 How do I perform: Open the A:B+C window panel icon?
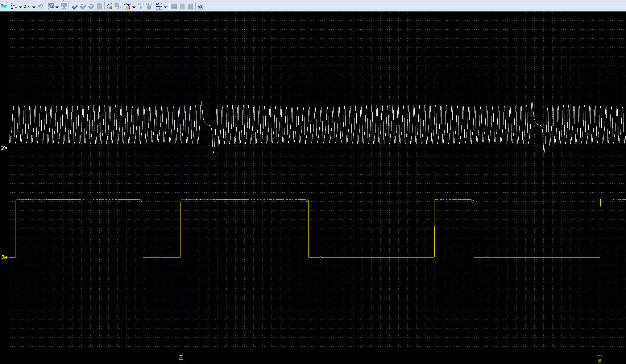click(x=159, y=7)
